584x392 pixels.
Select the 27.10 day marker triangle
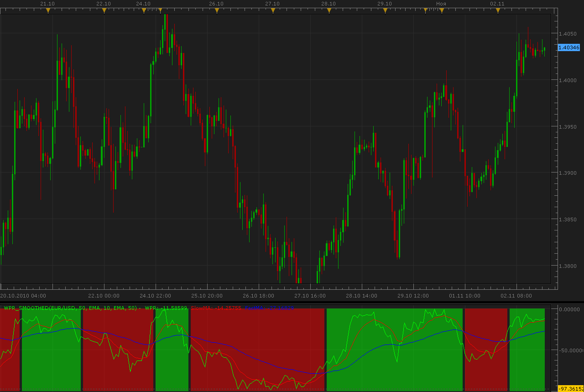[x=272, y=10]
